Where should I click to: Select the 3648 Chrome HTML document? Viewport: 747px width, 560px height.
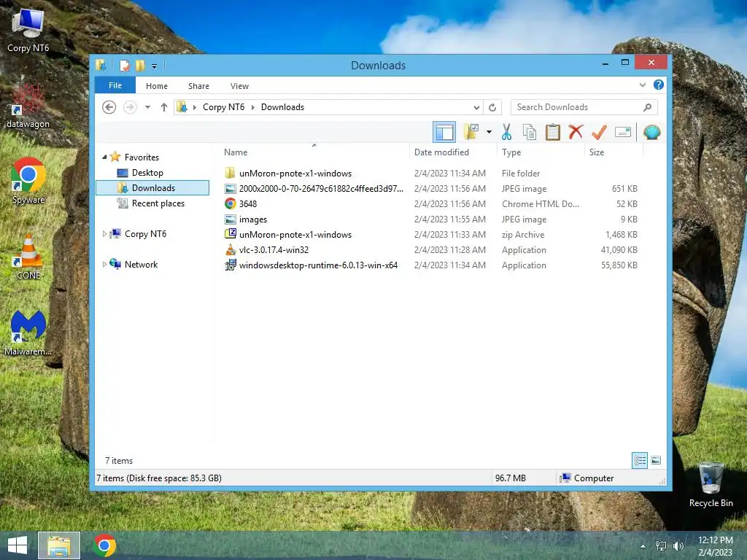point(431,204)
